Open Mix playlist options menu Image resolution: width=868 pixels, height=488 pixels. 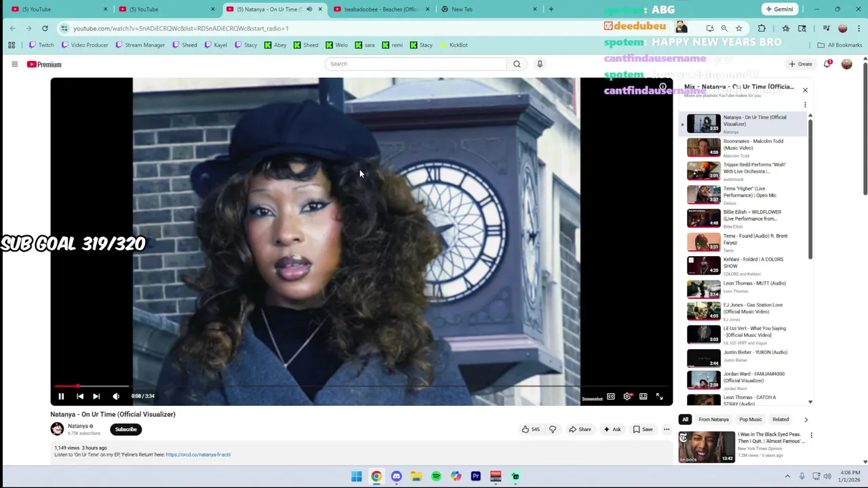click(805, 105)
